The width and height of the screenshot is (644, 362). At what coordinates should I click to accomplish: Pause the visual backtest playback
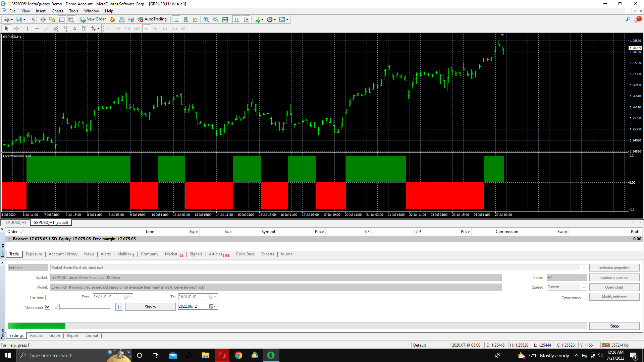(119, 307)
